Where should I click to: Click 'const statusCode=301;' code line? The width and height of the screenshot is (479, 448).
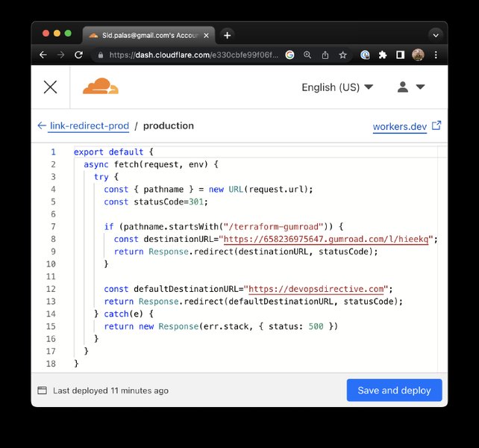(x=156, y=202)
